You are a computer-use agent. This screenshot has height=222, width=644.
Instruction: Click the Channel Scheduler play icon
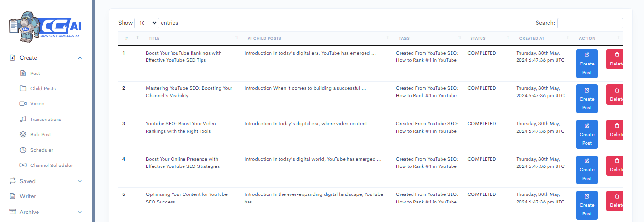tap(23, 166)
